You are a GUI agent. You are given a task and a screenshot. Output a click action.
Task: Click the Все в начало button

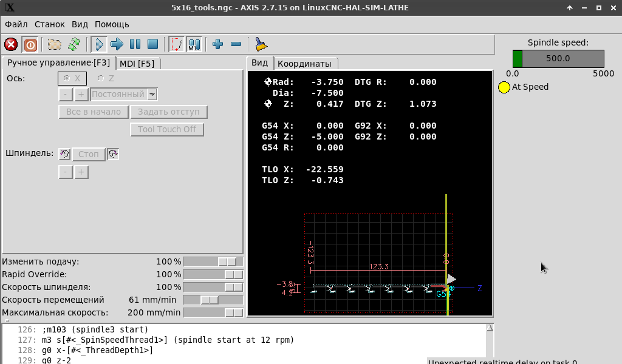[x=93, y=112]
